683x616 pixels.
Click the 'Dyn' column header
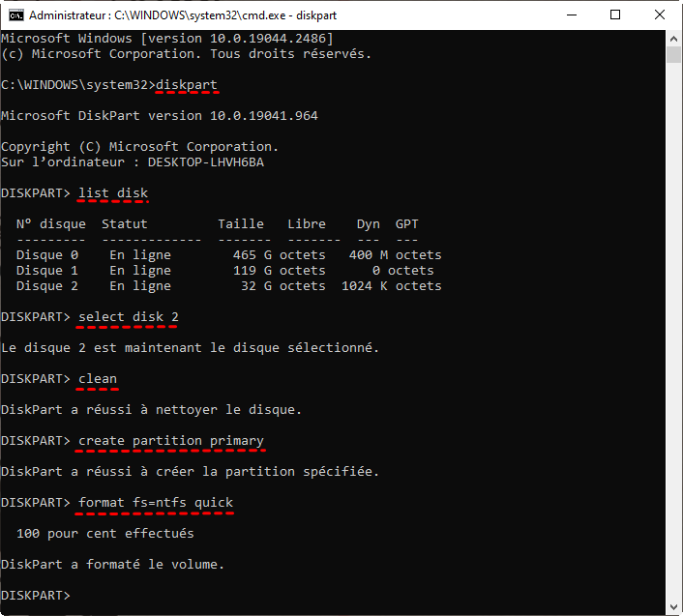368,223
